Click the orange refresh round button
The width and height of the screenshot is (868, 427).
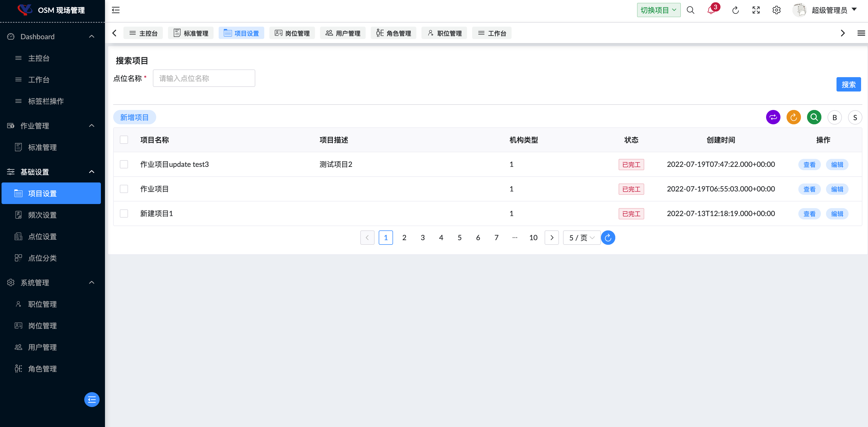(x=793, y=117)
